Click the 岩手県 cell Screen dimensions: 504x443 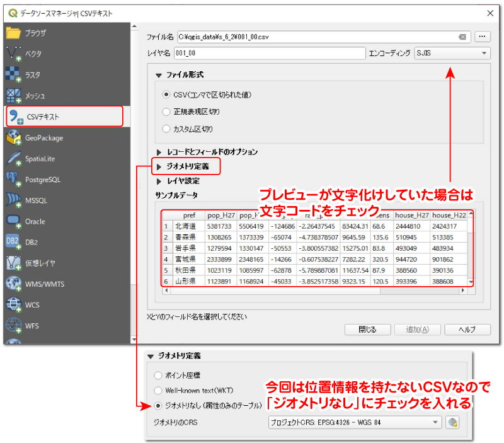189,248
